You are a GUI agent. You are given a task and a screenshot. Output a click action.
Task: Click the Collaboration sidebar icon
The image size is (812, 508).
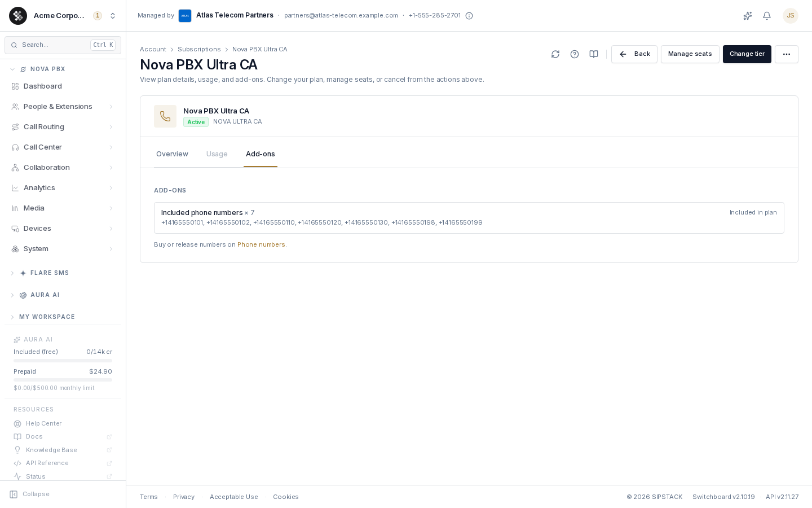(15, 168)
